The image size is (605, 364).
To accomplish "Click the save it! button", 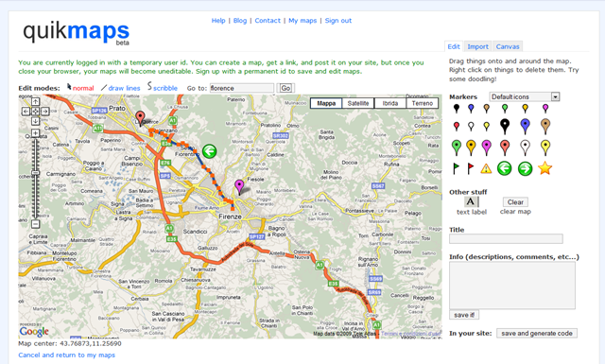I will [464, 315].
